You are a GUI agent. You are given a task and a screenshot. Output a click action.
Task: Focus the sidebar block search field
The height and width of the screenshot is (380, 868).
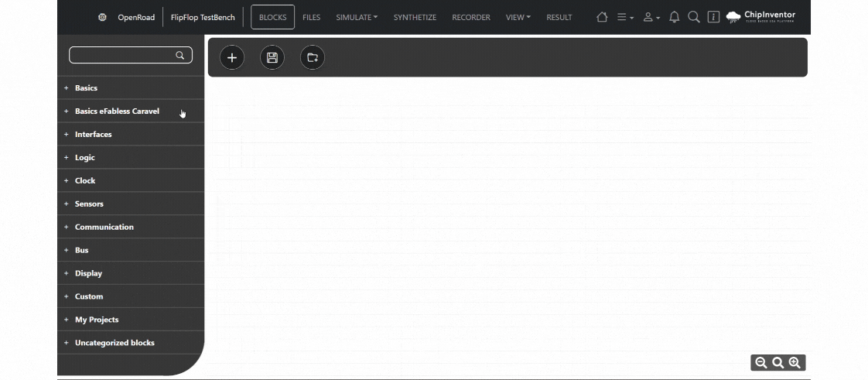coord(131,55)
